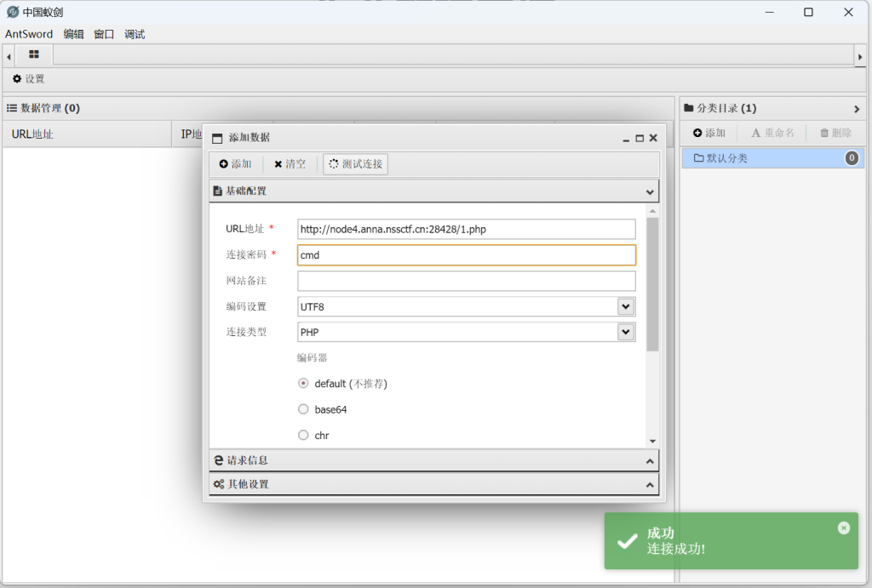The width and height of the screenshot is (872, 588).
Task: Open the 设置 gear settings
Action: pos(28,79)
